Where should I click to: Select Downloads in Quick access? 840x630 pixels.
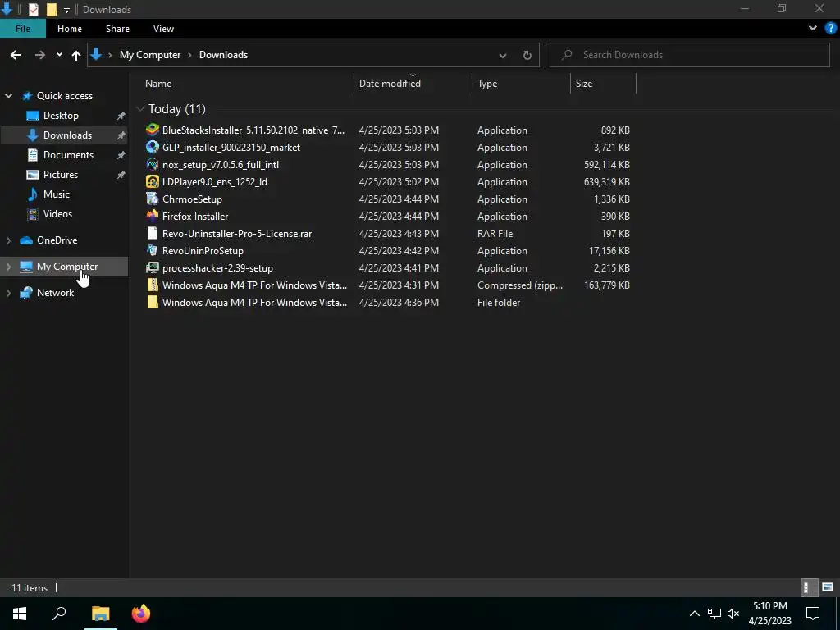point(64,135)
